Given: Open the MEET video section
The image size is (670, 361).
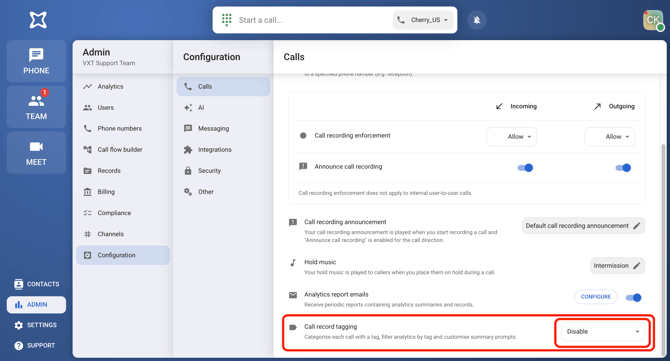Looking at the screenshot, I should click(x=36, y=153).
